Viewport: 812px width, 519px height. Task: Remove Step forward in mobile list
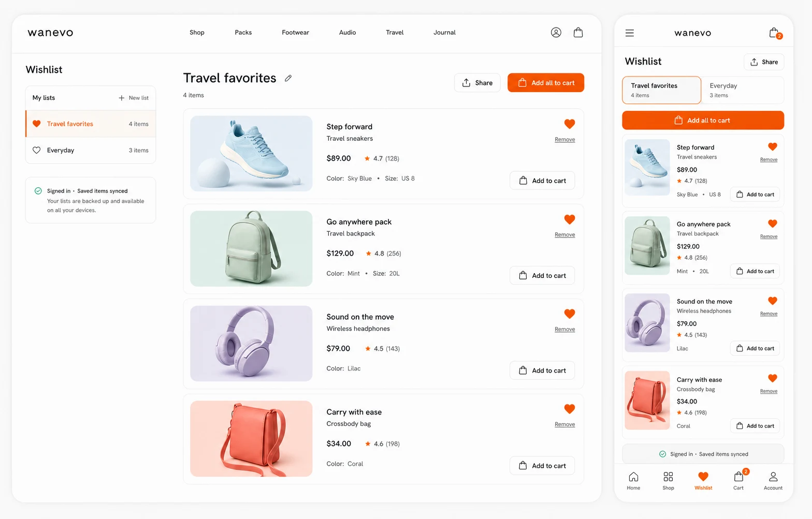[769, 160]
